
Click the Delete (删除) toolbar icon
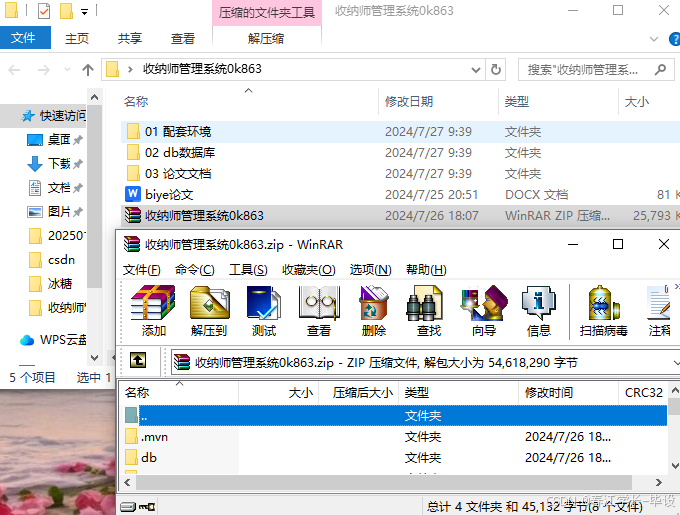pyautogui.click(x=373, y=311)
